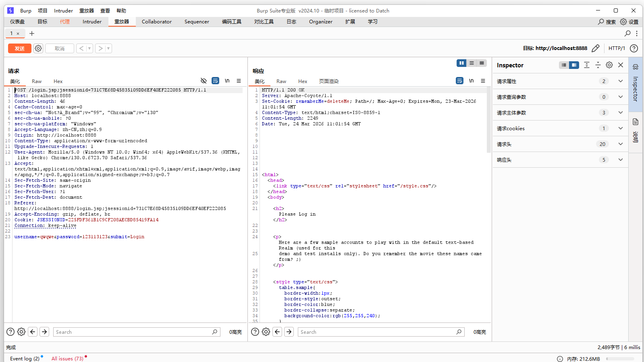Click the memory usage bar in status bar

(620, 359)
